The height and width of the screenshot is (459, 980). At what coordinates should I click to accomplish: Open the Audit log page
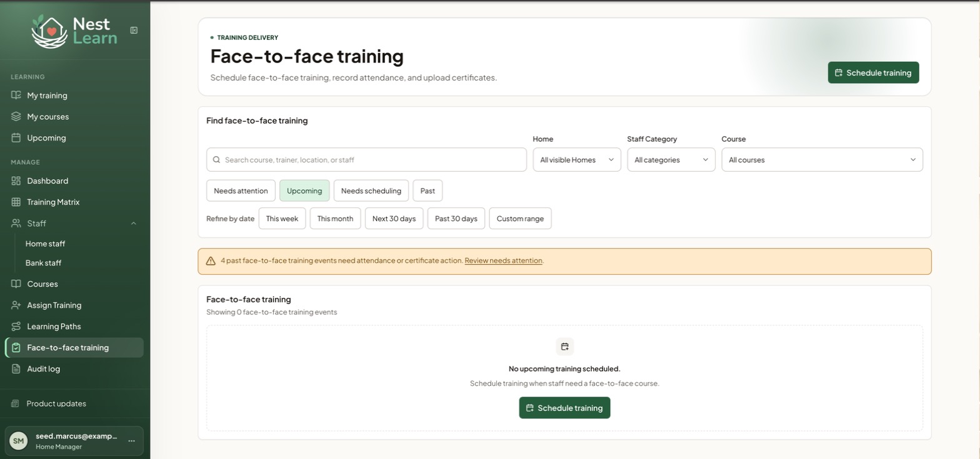[x=74, y=369]
